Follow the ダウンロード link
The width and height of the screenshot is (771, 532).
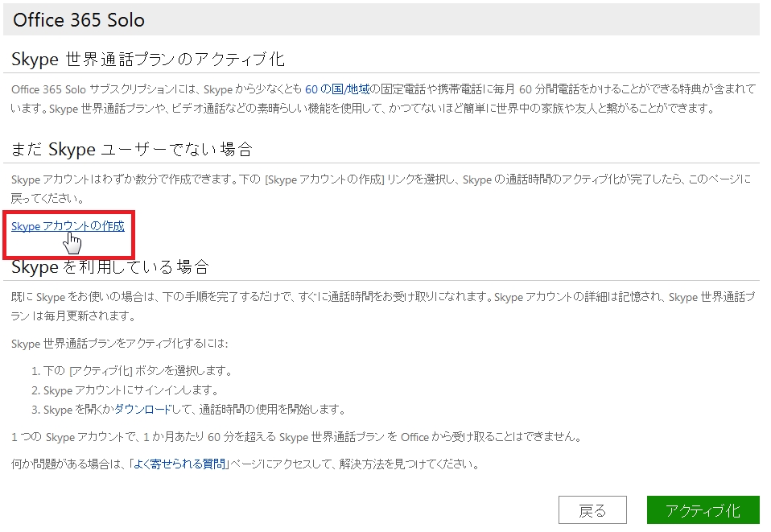(x=143, y=409)
